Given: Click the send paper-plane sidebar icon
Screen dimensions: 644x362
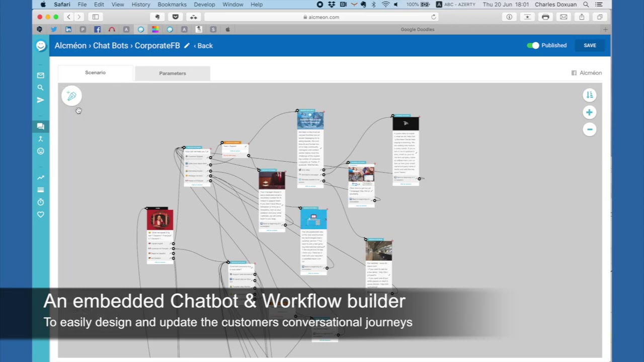Looking at the screenshot, I should click(x=41, y=100).
